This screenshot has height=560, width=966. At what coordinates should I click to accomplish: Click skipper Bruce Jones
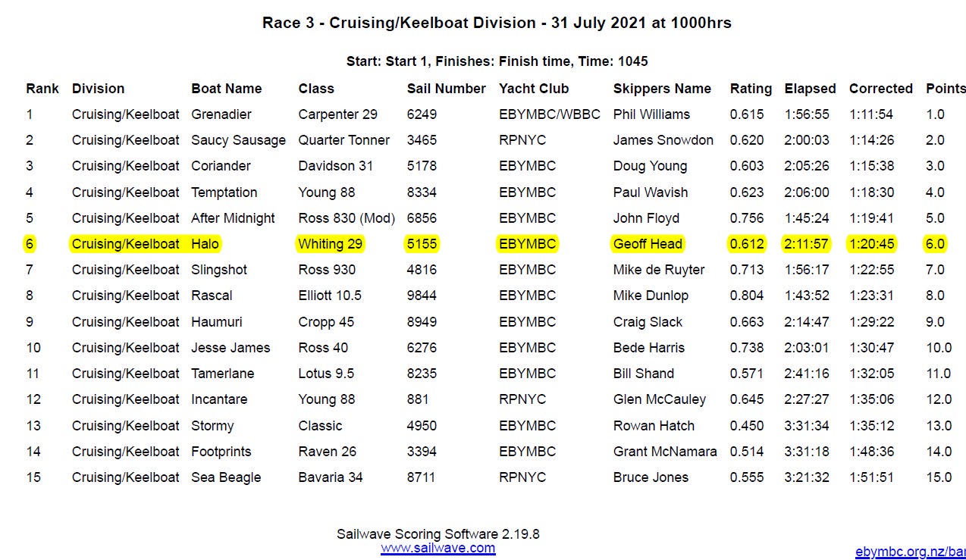651,477
